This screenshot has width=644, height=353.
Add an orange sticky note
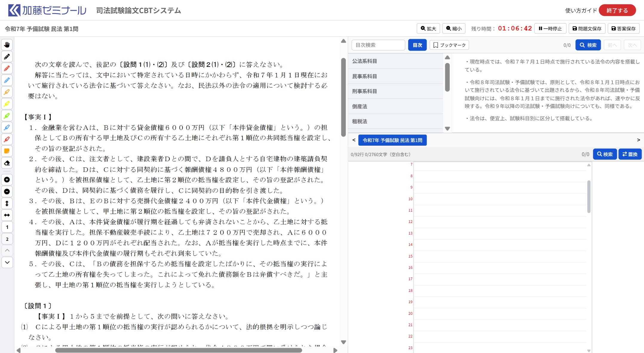point(7,151)
